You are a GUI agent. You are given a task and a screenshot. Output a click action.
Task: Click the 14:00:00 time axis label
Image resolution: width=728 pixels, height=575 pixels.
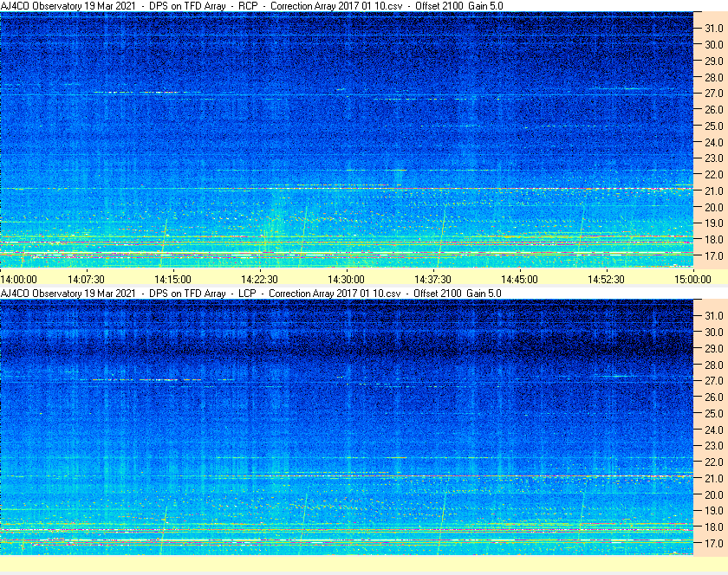(19, 279)
